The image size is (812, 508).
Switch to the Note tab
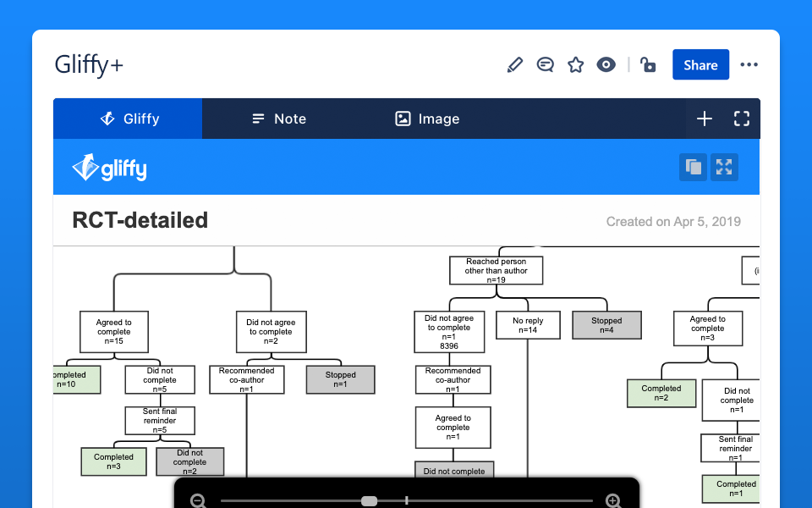tap(279, 119)
